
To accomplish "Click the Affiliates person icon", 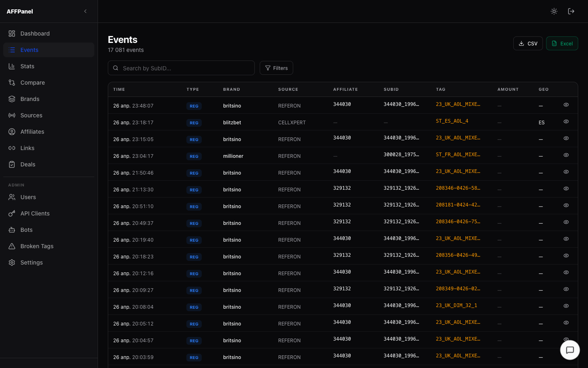I will [x=12, y=131].
